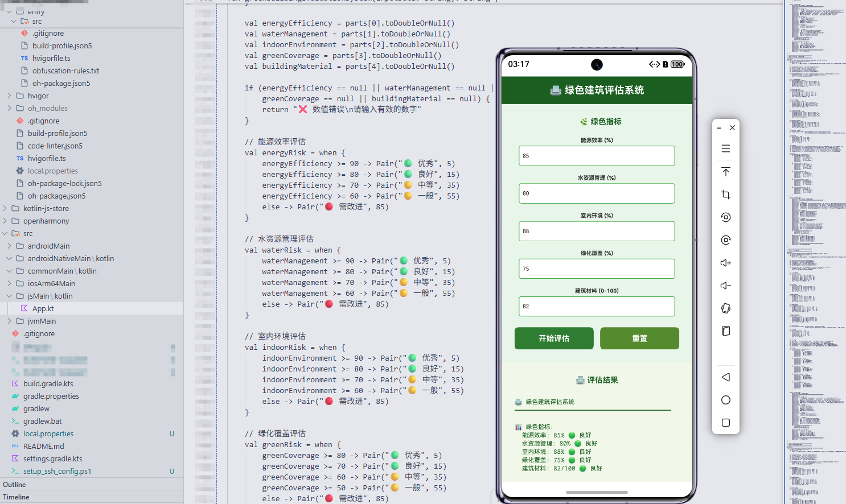Click the settings.gradle.kts file icon
Viewport: 846px width, 504px height.
pos(15,458)
